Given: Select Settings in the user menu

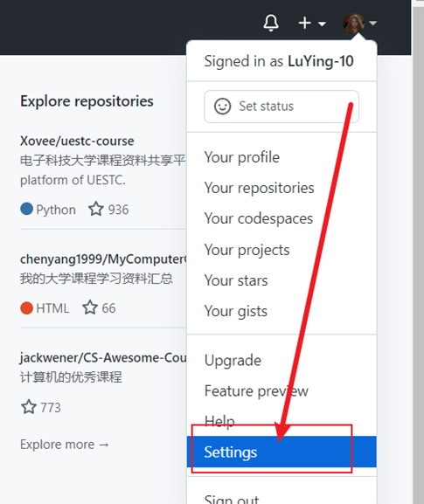Looking at the screenshot, I should [x=282, y=452].
